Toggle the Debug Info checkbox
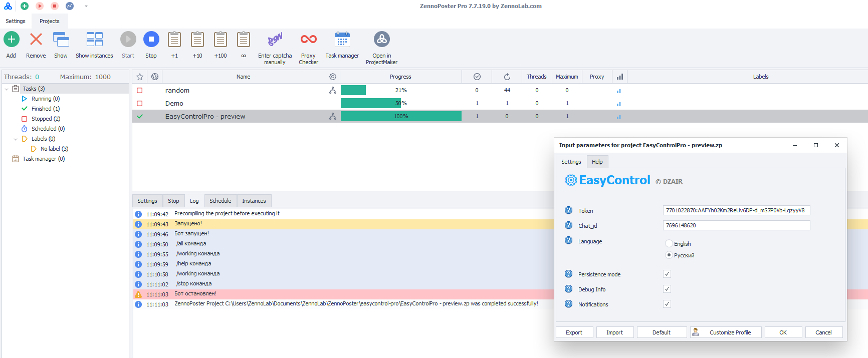The height and width of the screenshot is (358, 868). 667,289
